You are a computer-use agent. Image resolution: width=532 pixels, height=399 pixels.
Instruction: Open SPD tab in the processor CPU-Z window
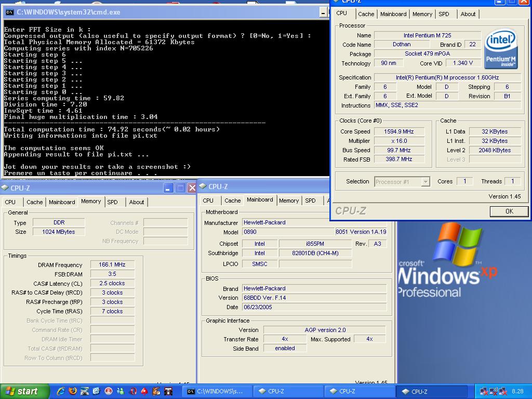click(444, 14)
